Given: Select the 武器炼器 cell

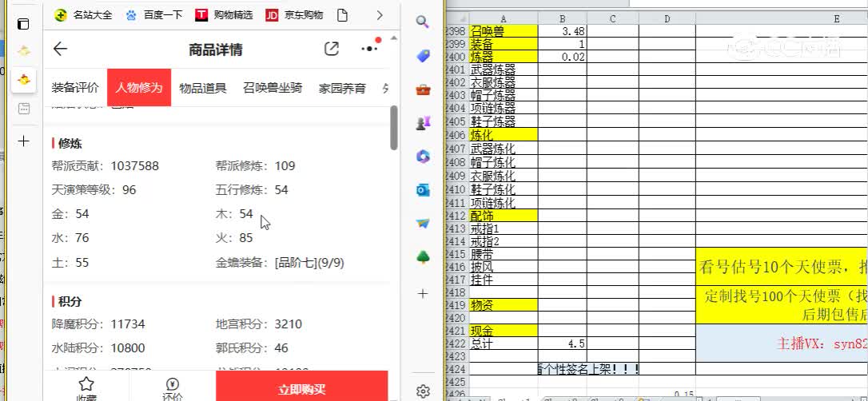Looking at the screenshot, I should pos(504,69).
